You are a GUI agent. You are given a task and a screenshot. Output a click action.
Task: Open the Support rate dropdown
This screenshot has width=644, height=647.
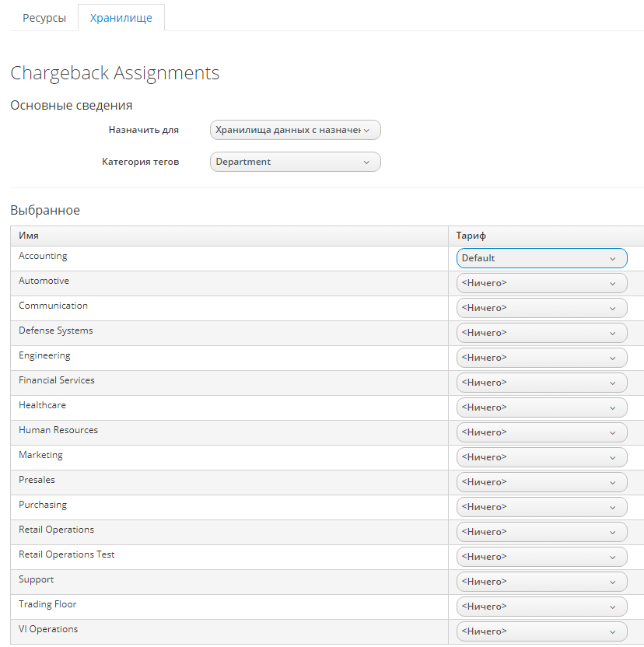(x=541, y=582)
